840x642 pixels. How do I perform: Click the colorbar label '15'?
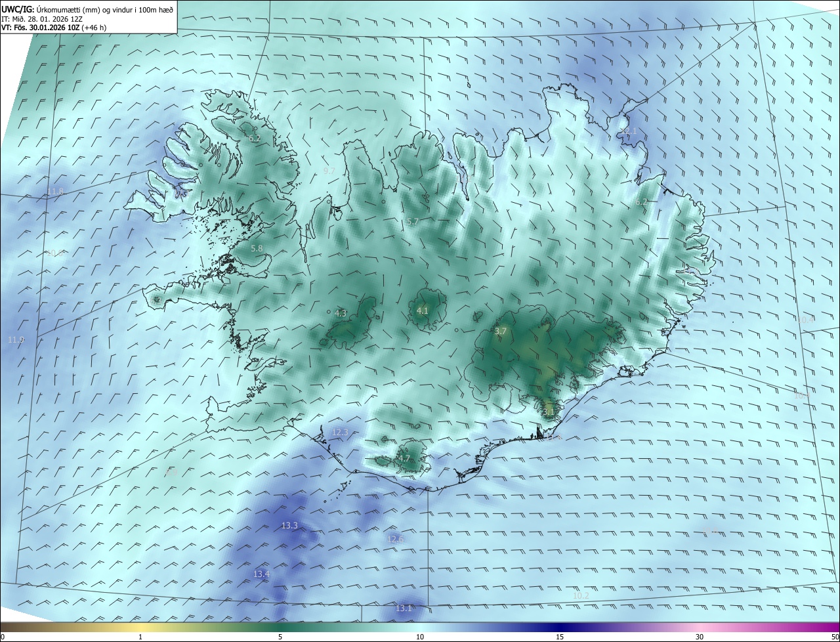(x=560, y=637)
